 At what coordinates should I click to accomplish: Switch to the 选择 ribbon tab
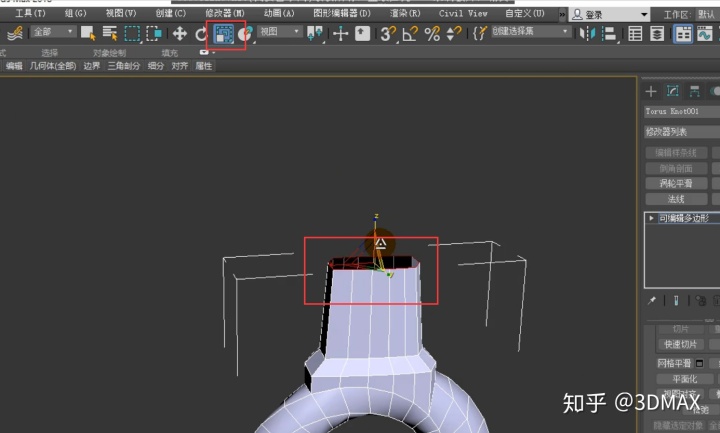click(x=50, y=53)
